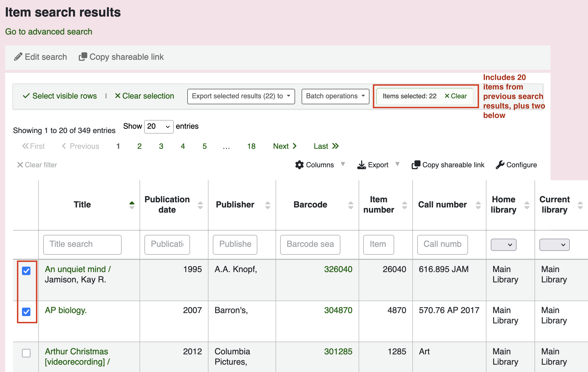588x372 pixels.
Task: Open the Home library filter dropdown
Action: 503,245
